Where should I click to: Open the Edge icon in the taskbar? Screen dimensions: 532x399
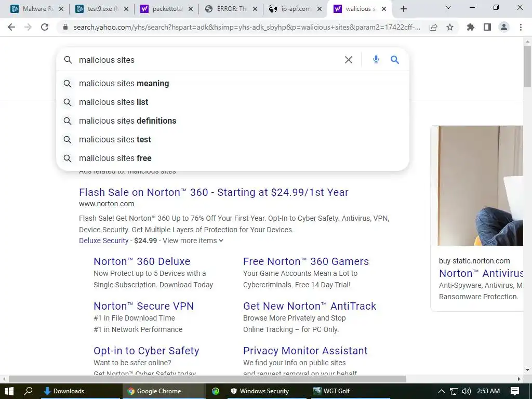[x=216, y=391]
